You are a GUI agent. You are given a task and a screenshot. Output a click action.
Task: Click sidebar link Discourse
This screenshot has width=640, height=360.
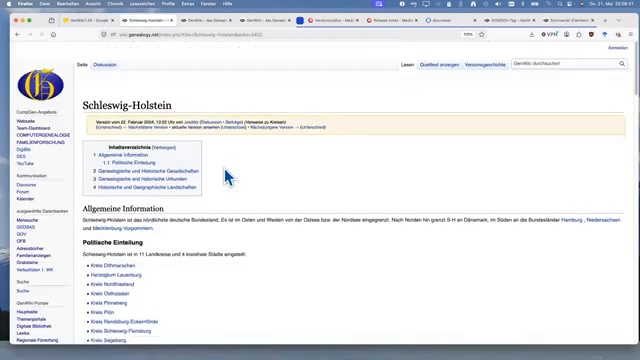click(26, 185)
